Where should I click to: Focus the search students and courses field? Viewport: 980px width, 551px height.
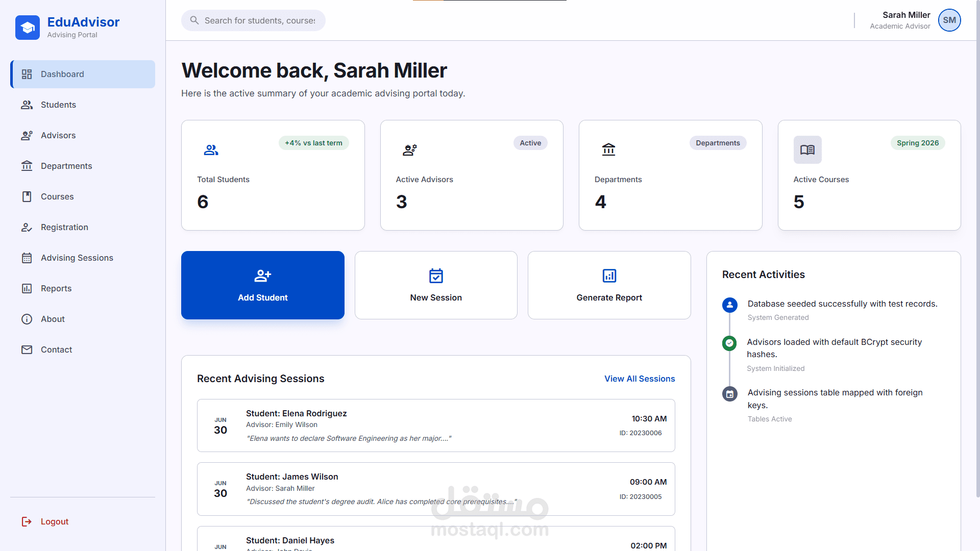click(253, 20)
